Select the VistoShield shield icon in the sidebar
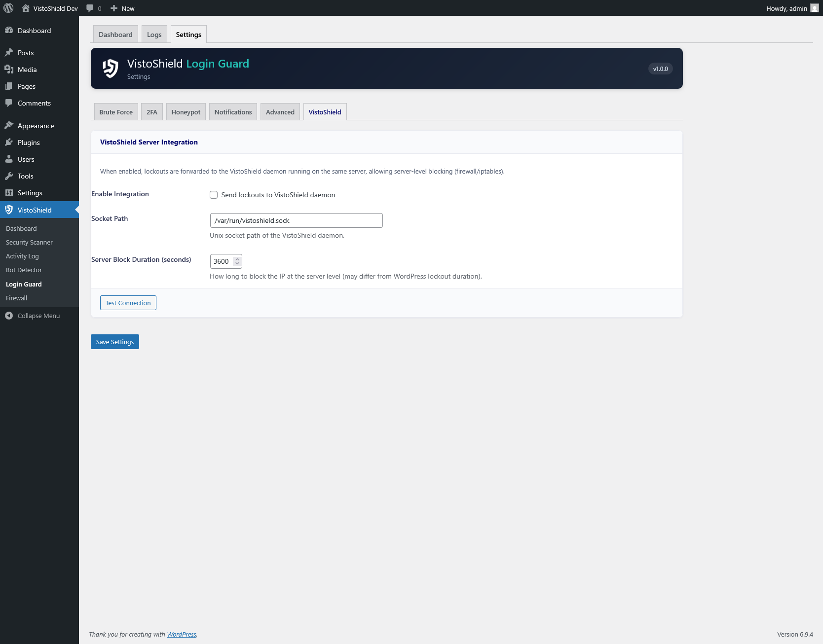This screenshot has width=823, height=644. pyautogui.click(x=9, y=210)
